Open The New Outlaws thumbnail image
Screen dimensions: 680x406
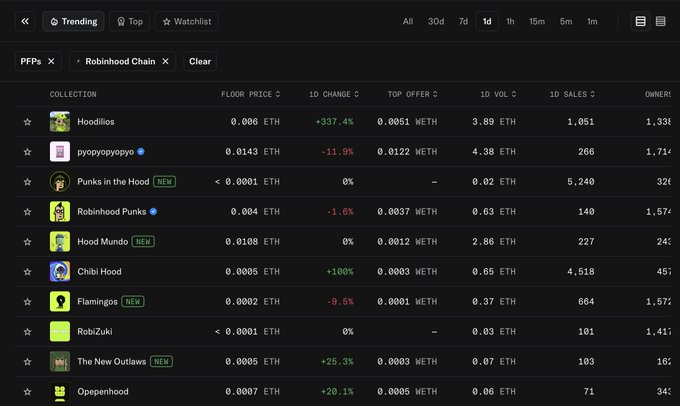(60, 361)
